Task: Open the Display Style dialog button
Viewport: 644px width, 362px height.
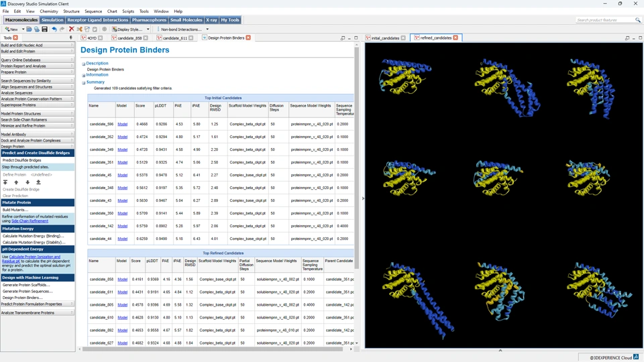Action: pos(127,29)
